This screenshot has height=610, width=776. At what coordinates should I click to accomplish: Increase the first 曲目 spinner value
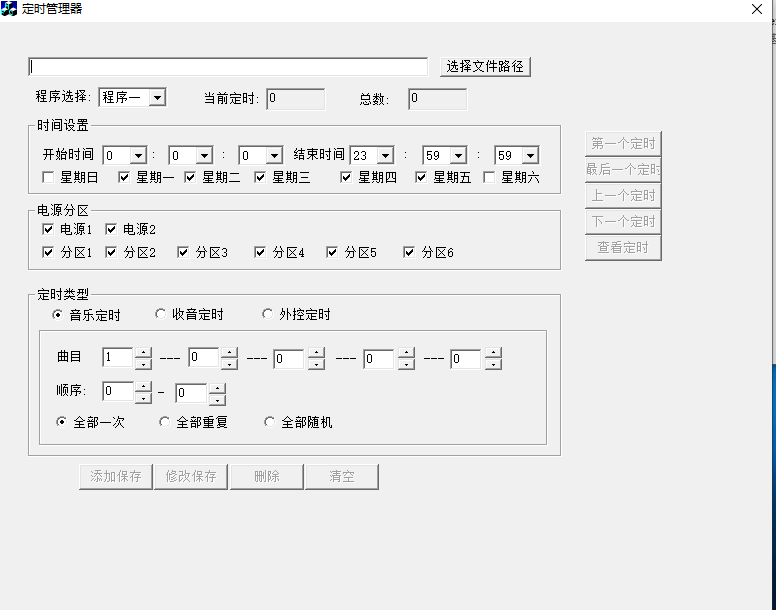144,353
